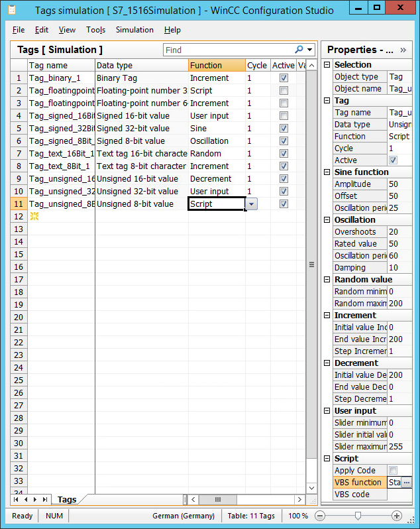Screen dimensions: 420x529
Task: Open the Tools menu
Action: (95, 30)
